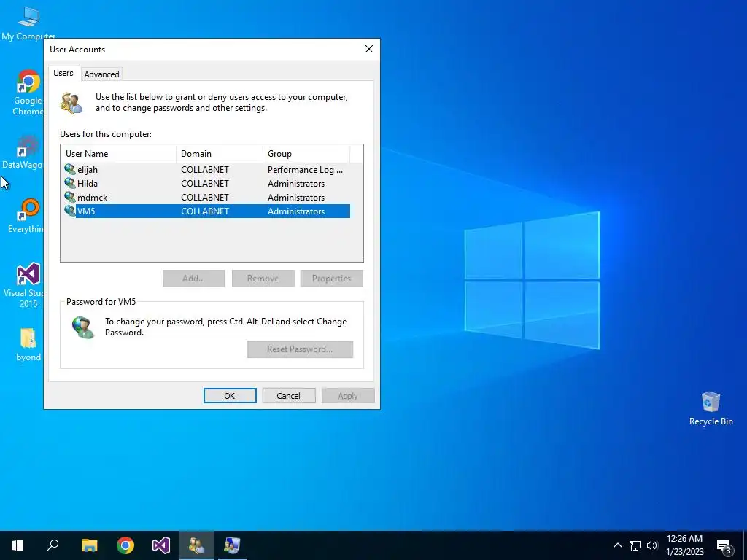Click the Reset Password... button
Screen dimensions: 747x560
(x=300, y=349)
